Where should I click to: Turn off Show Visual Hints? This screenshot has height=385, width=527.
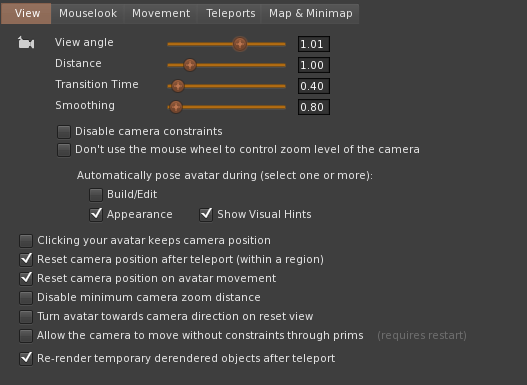(206, 214)
